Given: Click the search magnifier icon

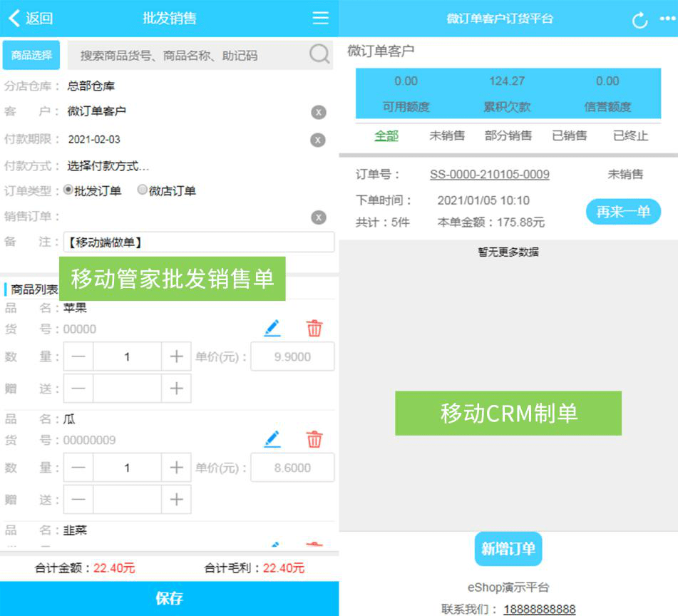Looking at the screenshot, I should point(319,54).
